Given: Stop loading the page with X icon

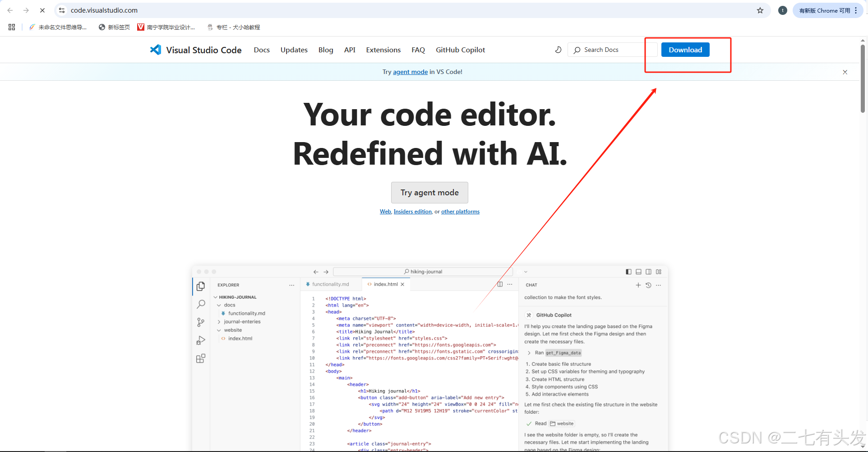Looking at the screenshot, I should coord(42,10).
